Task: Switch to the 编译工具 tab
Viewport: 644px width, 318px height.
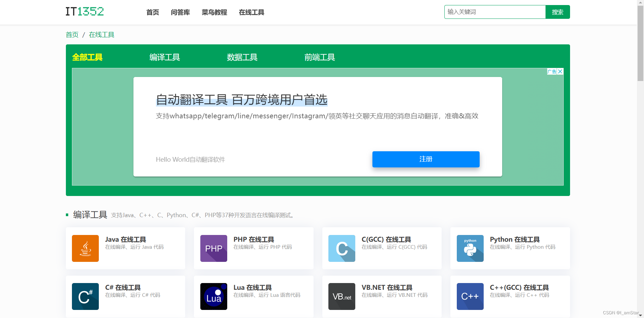Action: coord(165,57)
